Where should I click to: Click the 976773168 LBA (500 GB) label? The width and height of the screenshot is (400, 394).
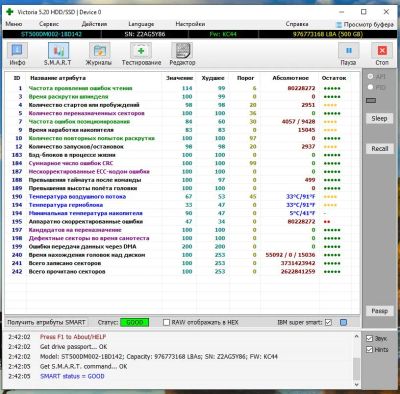[x=328, y=34]
